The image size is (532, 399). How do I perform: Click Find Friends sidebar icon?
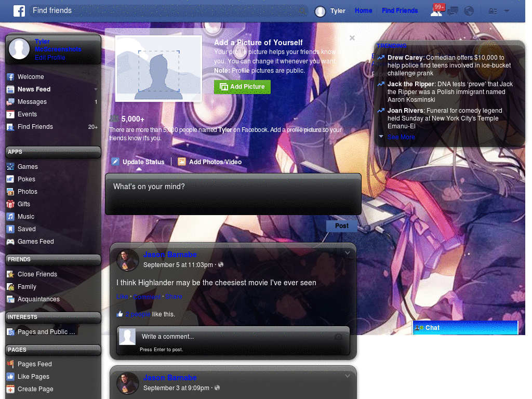(10, 127)
